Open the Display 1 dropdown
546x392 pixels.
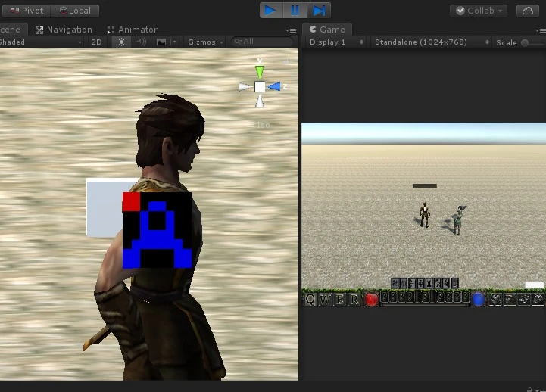point(335,42)
